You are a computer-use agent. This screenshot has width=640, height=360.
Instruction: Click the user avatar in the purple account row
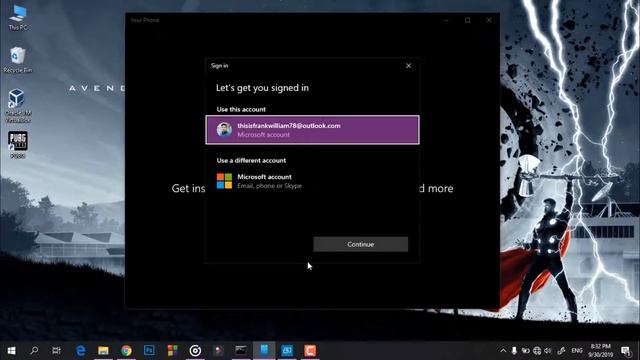tap(224, 130)
